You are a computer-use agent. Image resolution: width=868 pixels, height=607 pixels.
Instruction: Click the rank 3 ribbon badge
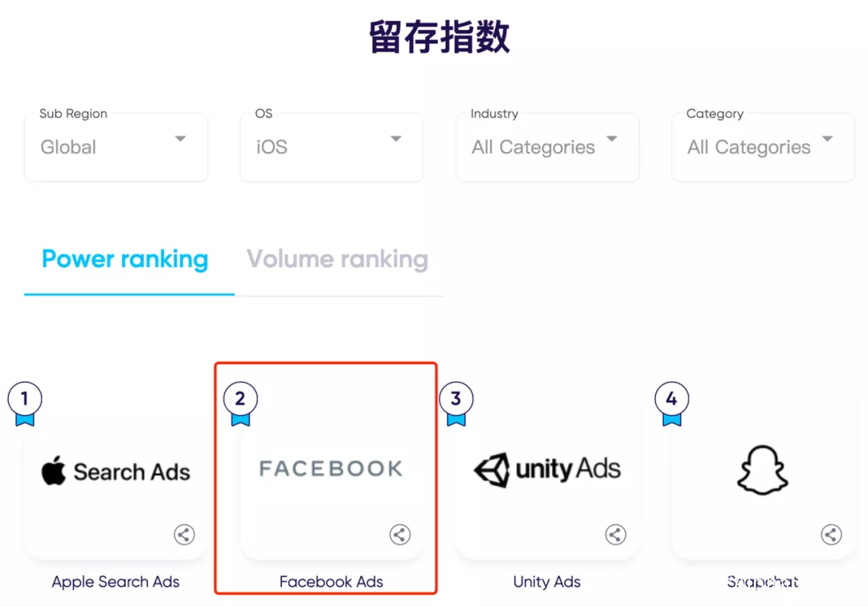click(x=457, y=404)
